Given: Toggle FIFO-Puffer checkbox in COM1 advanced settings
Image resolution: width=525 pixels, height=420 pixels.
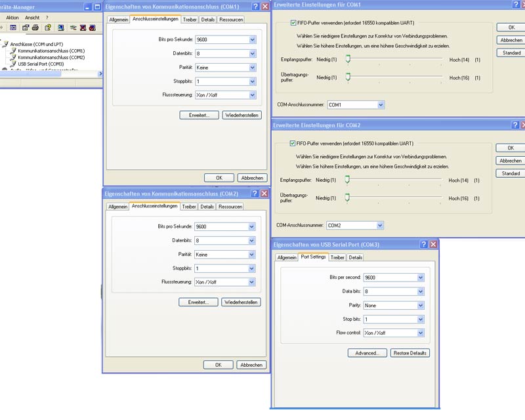Looking at the screenshot, I should click(293, 23).
